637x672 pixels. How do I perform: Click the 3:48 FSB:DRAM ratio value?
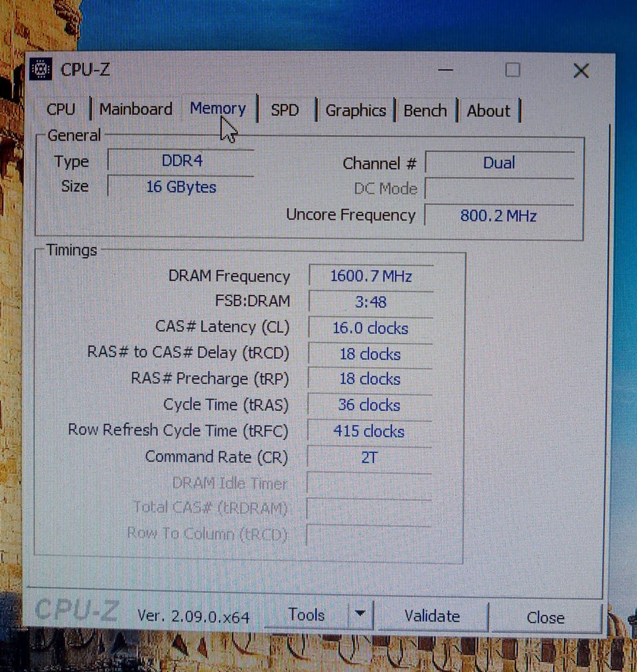[371, 301]
